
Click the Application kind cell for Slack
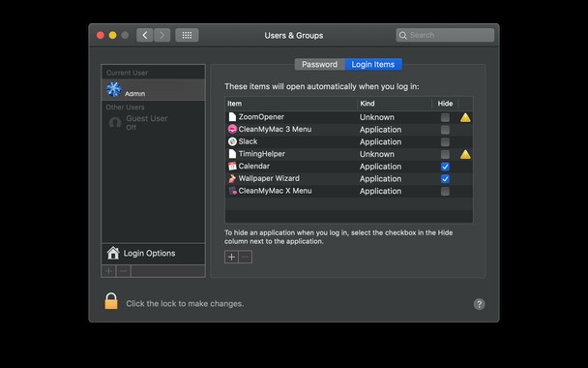pos(380,142)
